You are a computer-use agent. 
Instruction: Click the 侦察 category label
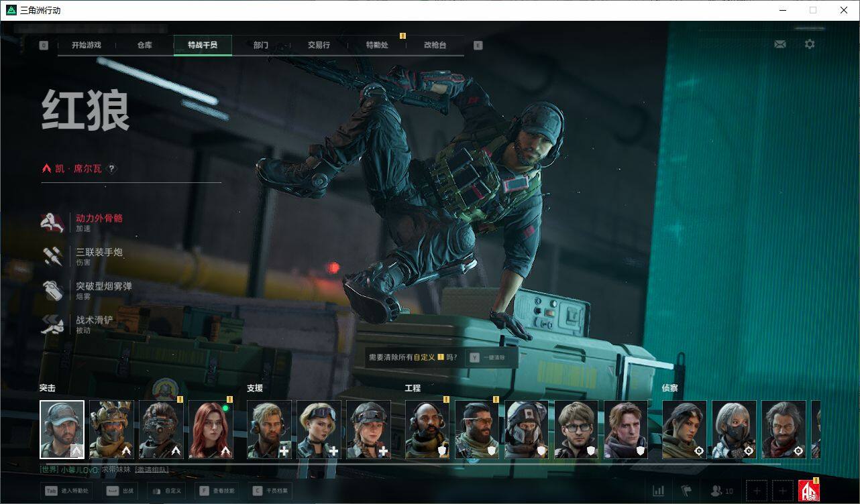[670, 388]
